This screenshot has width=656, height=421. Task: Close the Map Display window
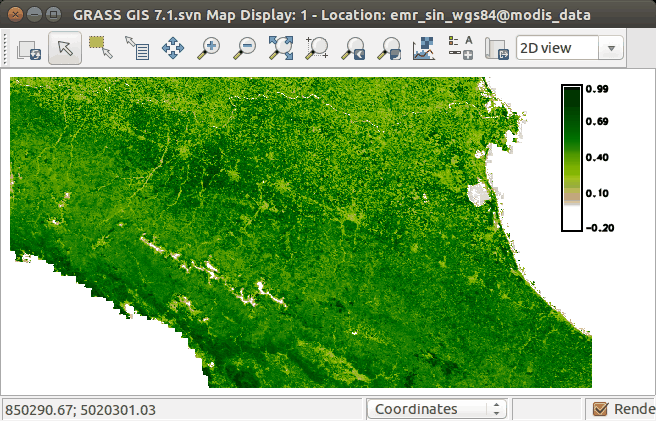tap(13, 15)
